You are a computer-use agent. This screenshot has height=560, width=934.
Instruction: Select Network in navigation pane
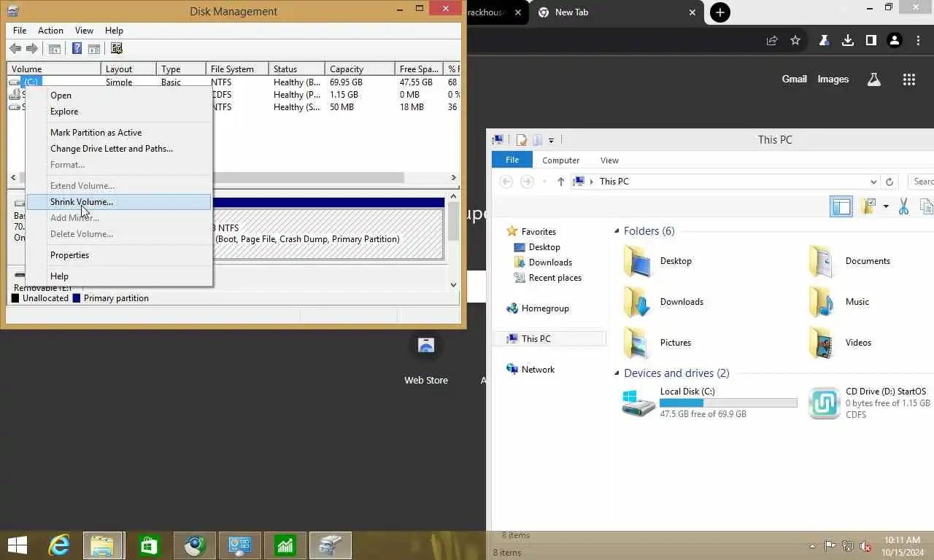[x=538, y=370]
